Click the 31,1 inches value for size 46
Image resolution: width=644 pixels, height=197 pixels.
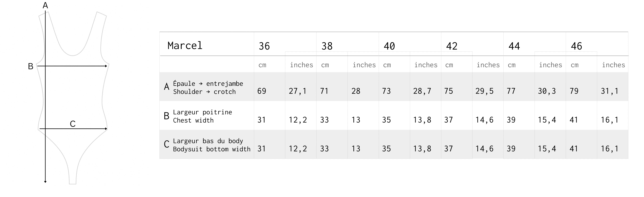coord(610,91)
